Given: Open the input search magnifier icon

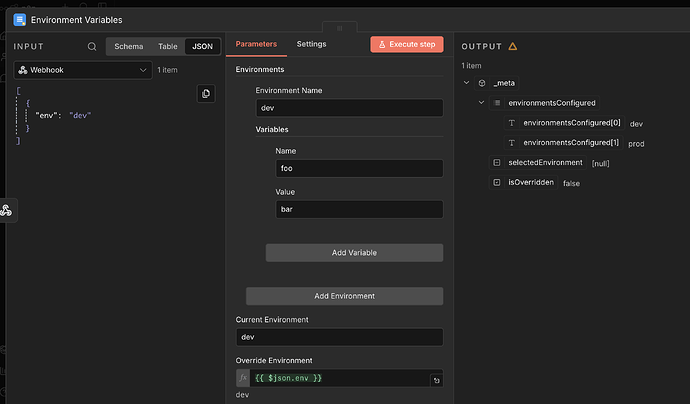Looking at the screenshot, I should [92, 46].
